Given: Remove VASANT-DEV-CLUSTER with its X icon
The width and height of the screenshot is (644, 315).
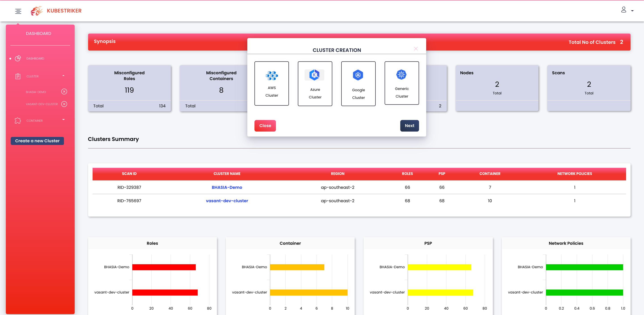Looking at the screenshot, I should coord(64,104).
